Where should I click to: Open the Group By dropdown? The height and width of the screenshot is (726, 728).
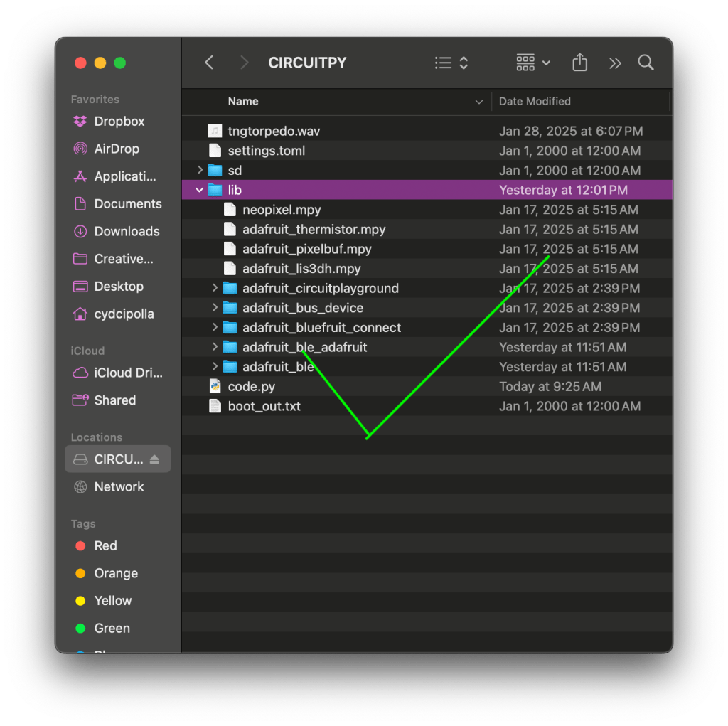pos(533,63)
